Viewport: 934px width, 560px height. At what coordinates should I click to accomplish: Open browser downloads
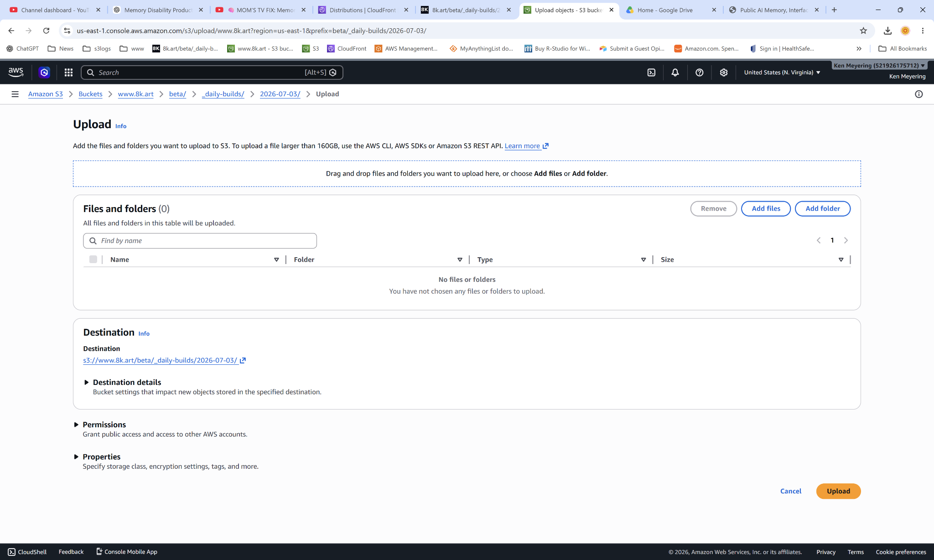pos(887,31)
